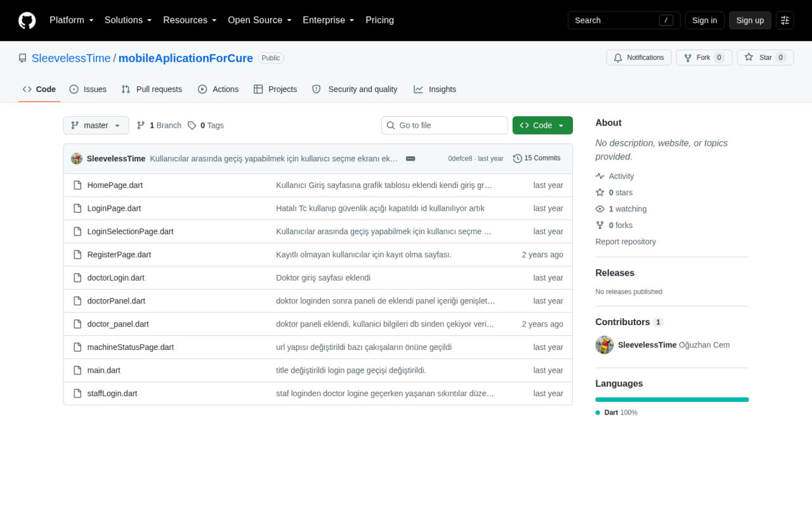Click the Report repository link
Image resolution: width=812 pixels, height=508 pixels.
tap(625, 242)
